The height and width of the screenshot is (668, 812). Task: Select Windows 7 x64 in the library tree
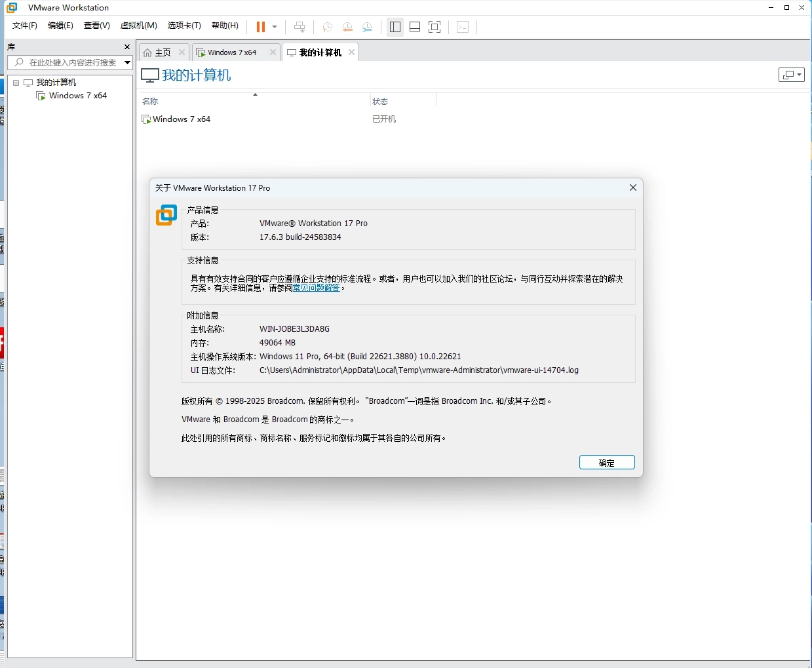pyautogui.click(x=78, y=96)
